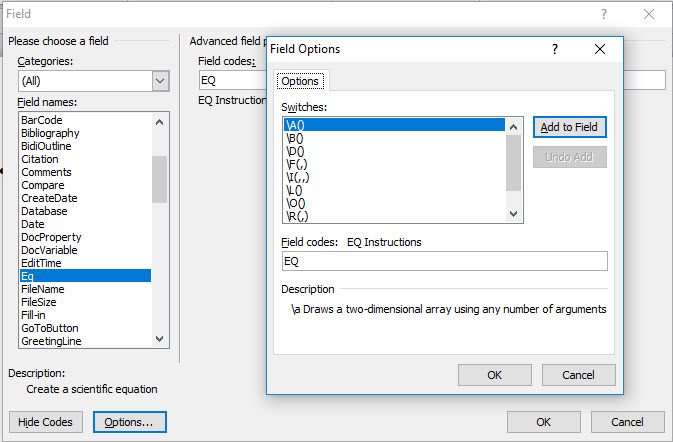
Task: Select the \R(,) switch
Action: (x=394, y=216)
